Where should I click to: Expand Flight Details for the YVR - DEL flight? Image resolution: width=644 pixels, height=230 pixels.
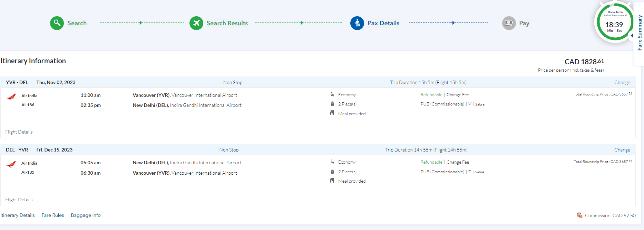pos(19,132)
